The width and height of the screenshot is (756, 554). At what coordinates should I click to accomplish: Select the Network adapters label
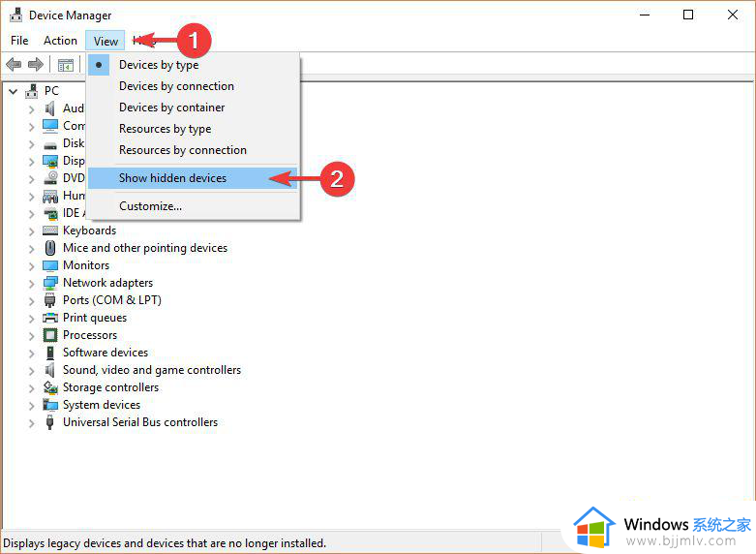(108, 283)
